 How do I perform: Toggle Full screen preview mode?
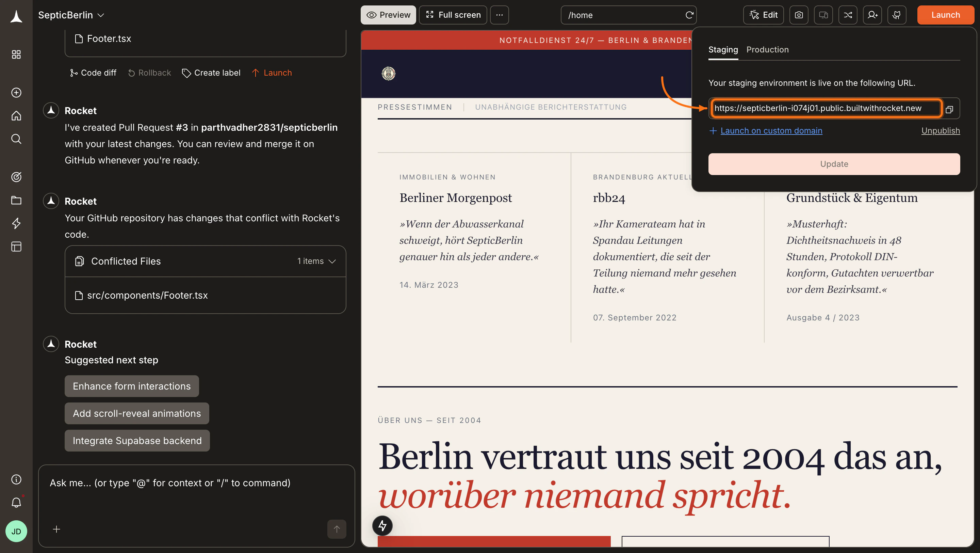[x=453, y=15]
